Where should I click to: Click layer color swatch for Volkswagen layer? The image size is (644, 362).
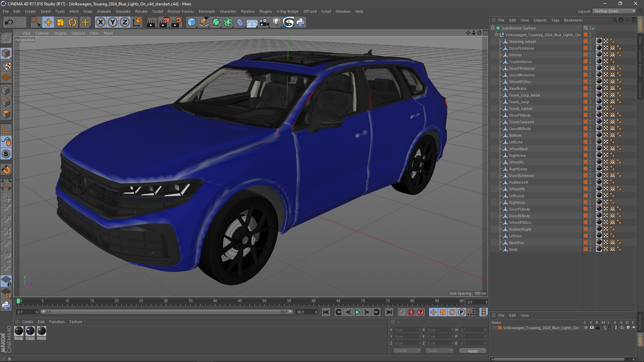[500, 328]
